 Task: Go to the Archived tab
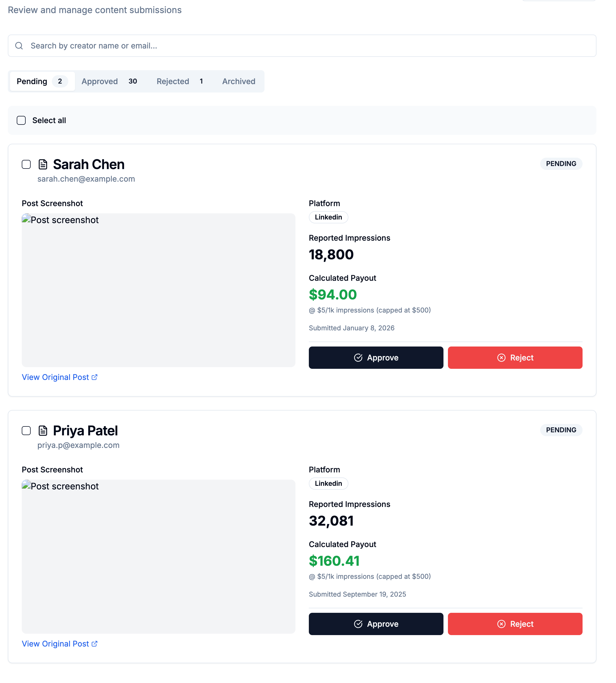pos(239,81)
